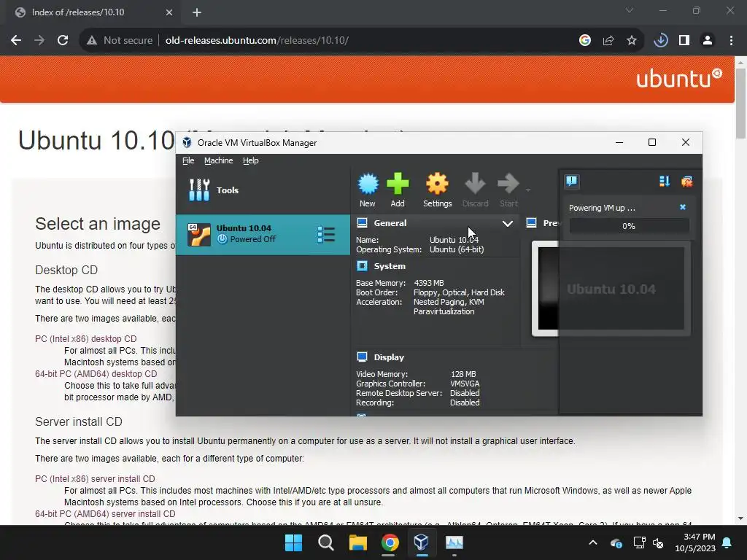
Task: Click the Add machine plus icon
Action: [x=398, y=184]
